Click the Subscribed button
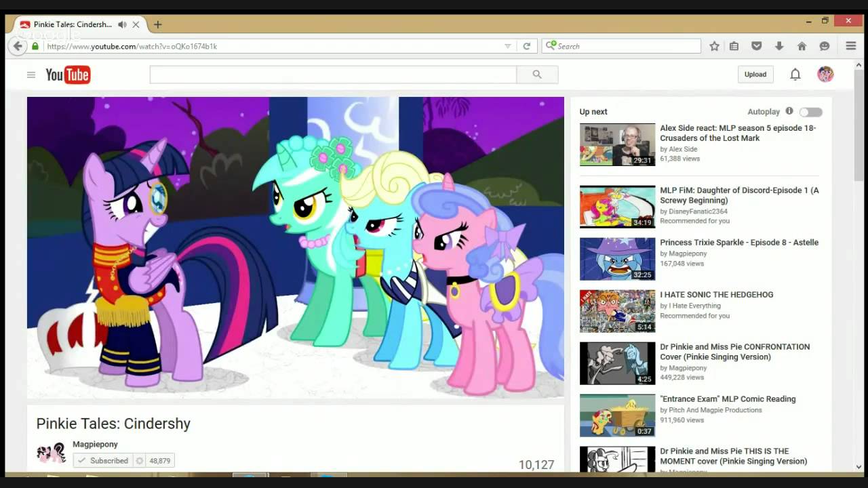Viewport: 868px width, 488px height. click(103, 460)
